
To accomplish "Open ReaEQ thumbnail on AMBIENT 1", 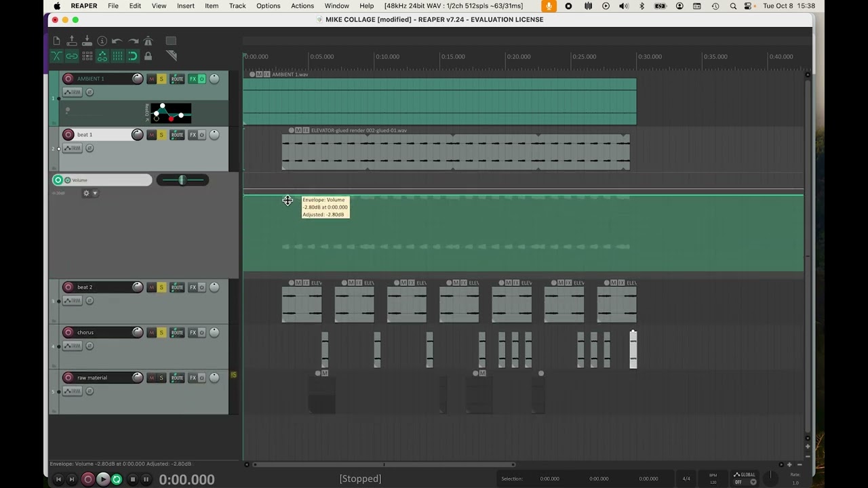I will (x=171, y=113).
